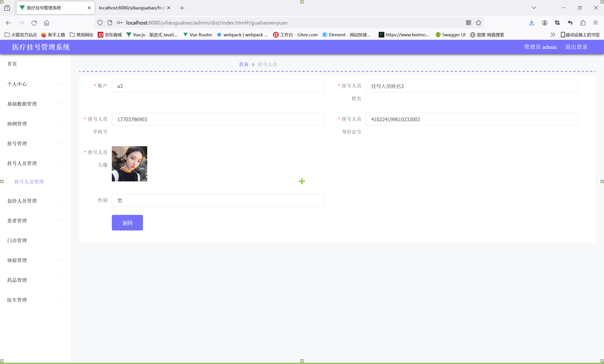Click the 账户 input field with a3
Viewport: 604px width, 364px height.
pos(218,86)
